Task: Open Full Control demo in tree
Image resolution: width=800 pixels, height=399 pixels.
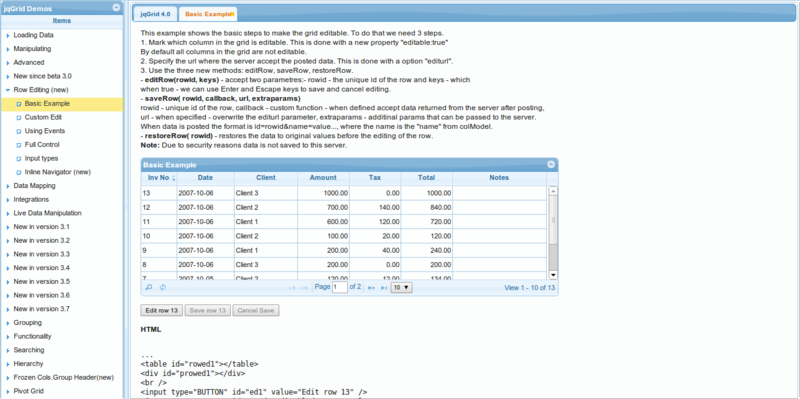Action: [x=42, y=144]
